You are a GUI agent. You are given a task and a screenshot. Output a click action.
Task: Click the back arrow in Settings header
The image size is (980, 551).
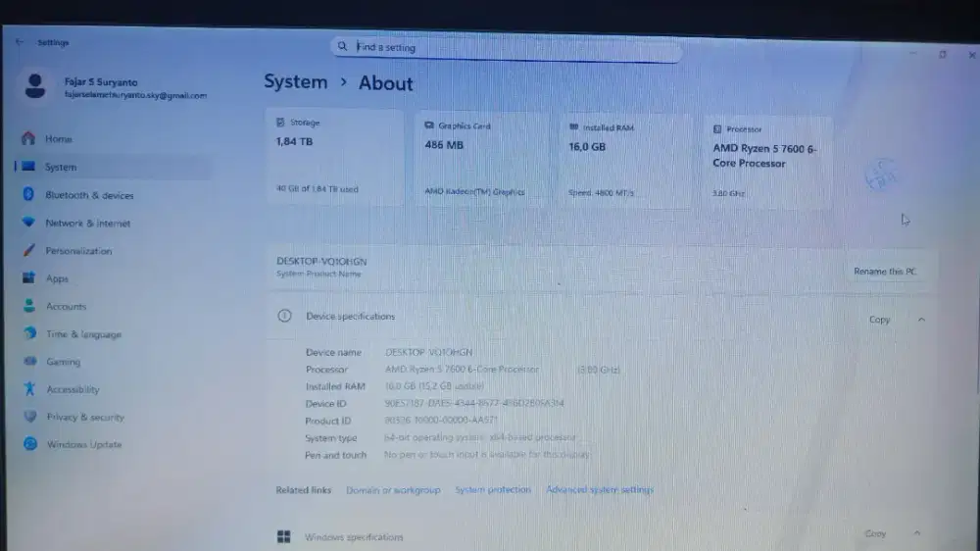[20, 42]
